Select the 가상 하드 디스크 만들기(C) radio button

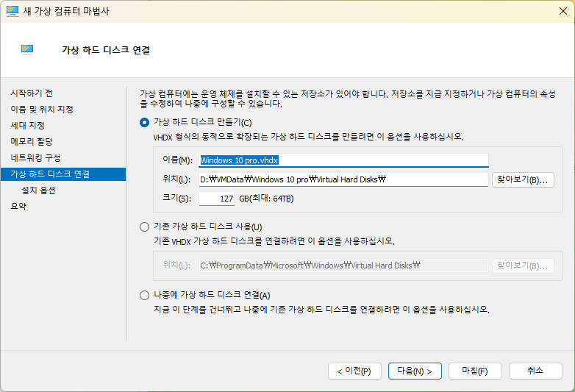click(144, 123)
